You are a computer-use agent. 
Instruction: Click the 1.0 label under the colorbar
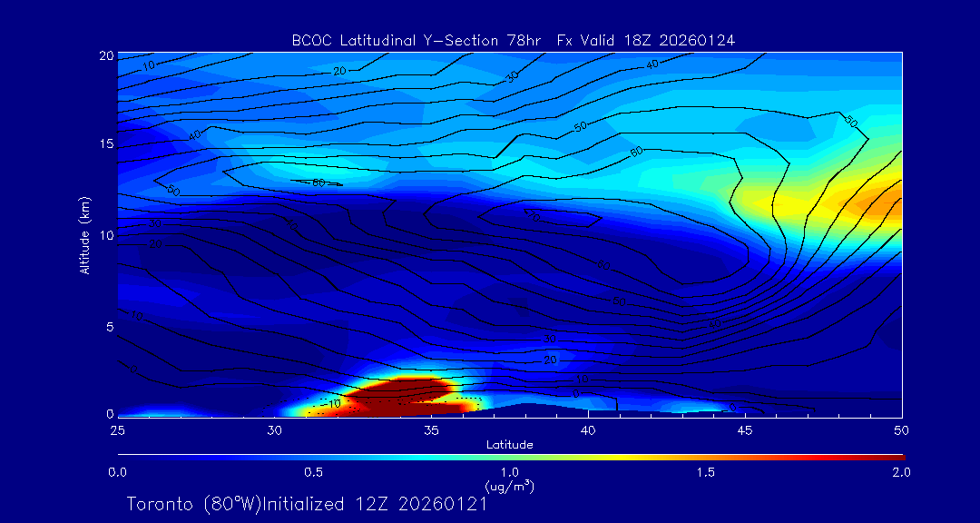509,472
